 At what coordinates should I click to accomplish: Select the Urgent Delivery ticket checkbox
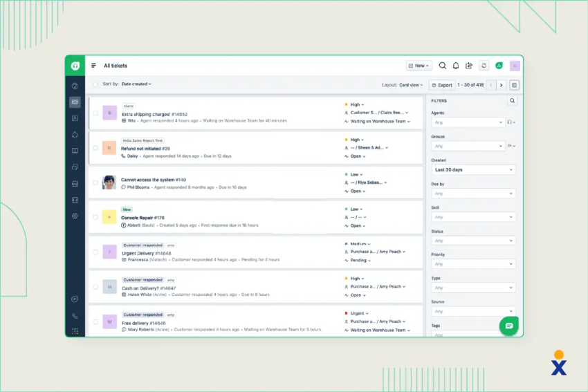(x=95, y=252)
